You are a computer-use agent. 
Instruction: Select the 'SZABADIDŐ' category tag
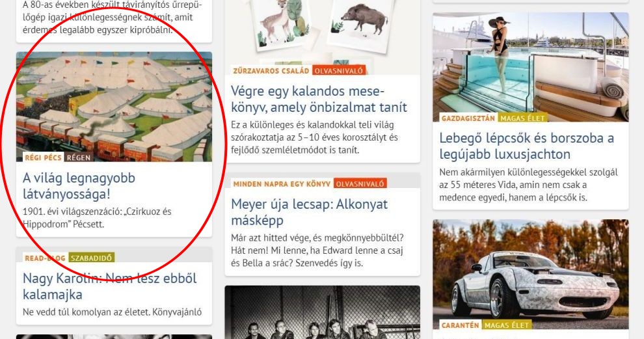click(x=92, y=258)
